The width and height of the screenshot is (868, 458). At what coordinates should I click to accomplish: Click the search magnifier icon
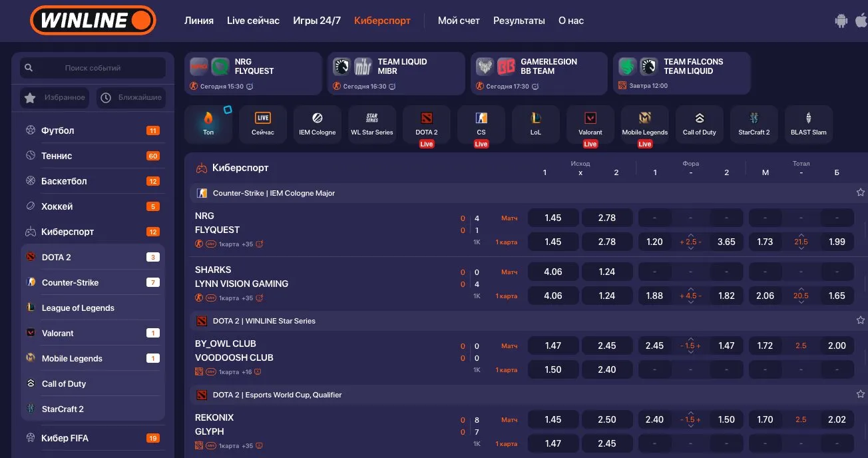(29, 68)
